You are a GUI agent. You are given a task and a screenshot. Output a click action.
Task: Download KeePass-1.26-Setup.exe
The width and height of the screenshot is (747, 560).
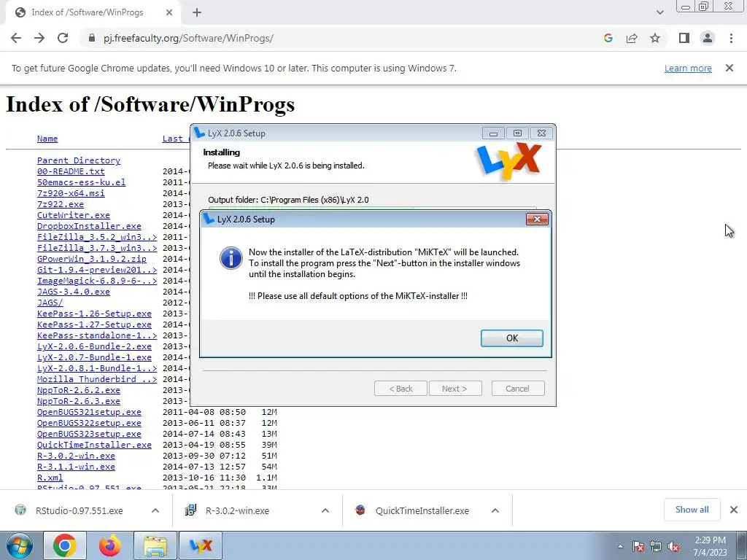pyautogui.click(x=94, y=314)
